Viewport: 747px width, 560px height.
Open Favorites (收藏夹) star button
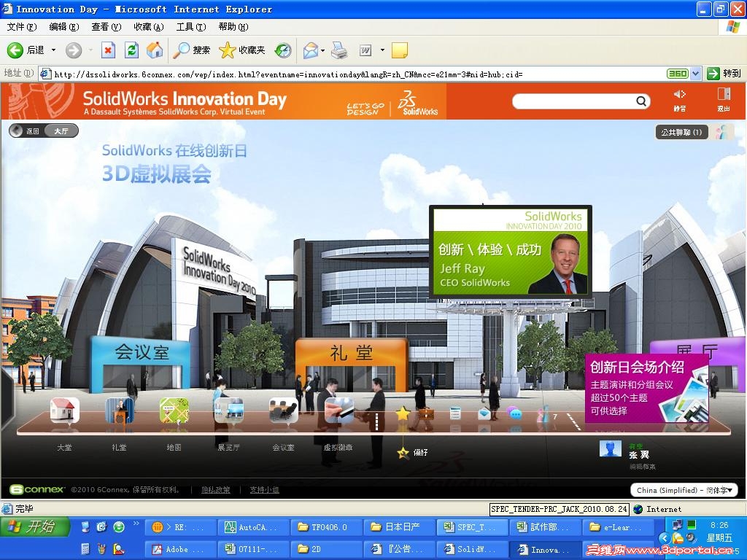242,50
